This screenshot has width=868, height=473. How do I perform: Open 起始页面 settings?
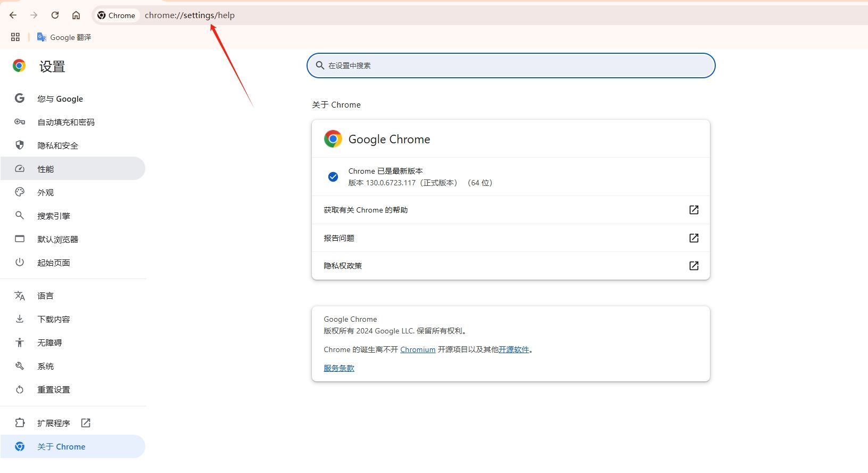pos(73,263)
